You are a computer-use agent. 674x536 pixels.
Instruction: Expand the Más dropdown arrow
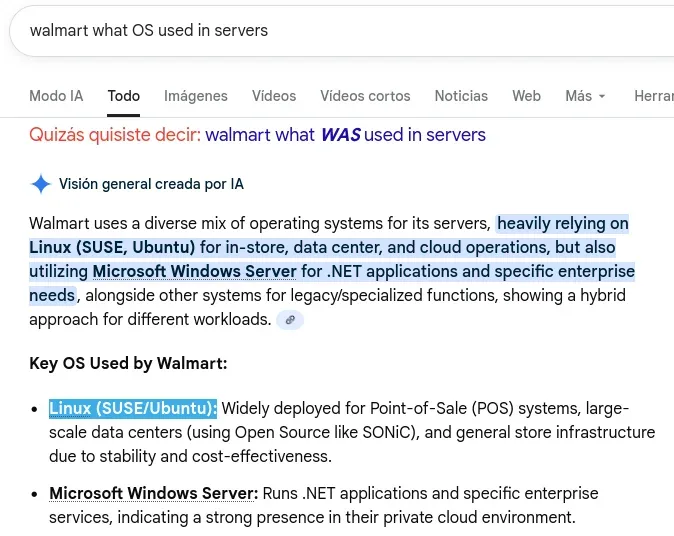(x=602, y=96)
